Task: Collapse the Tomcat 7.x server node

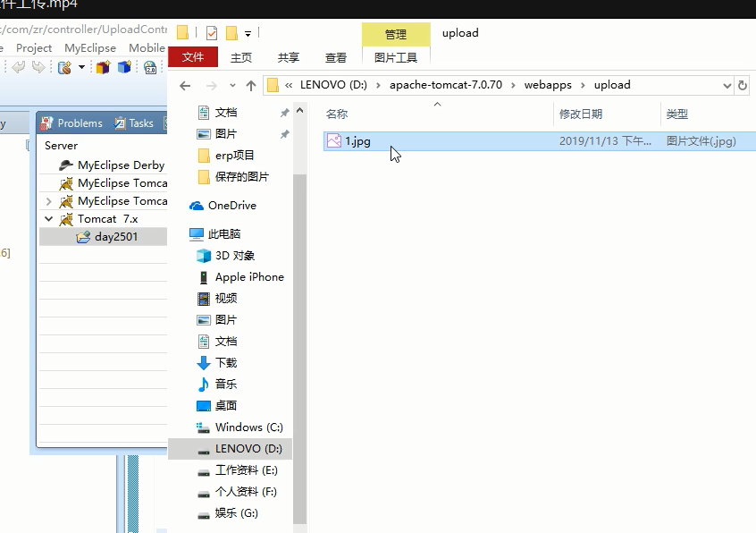Action: [x=48, y=219]
